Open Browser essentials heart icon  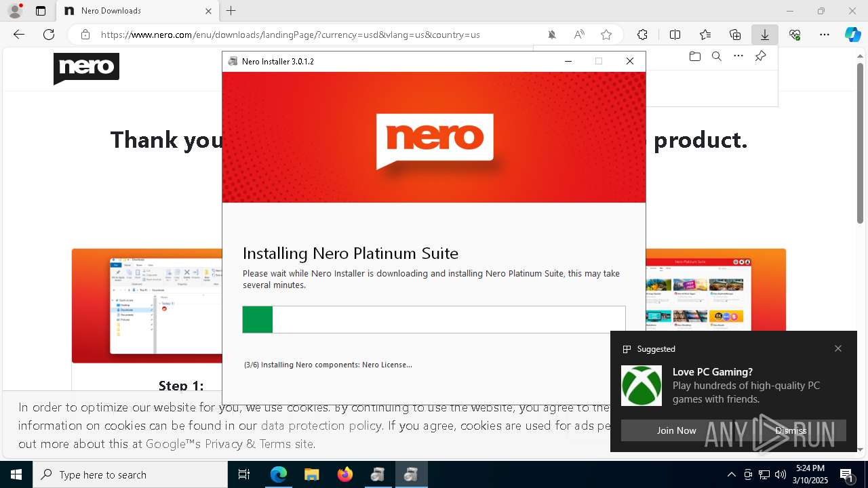pyautogui.click(x=795, y=35)
